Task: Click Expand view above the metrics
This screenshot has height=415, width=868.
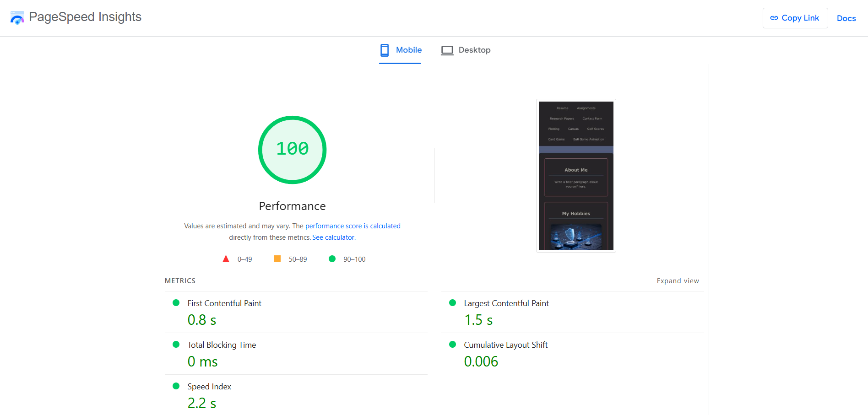Action: tap(678, 280)
